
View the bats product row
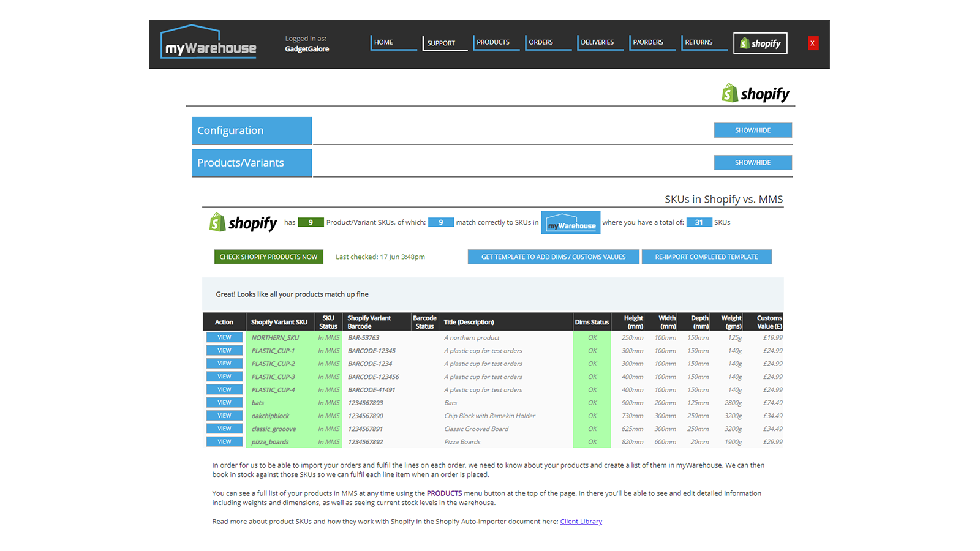[224, 402]
